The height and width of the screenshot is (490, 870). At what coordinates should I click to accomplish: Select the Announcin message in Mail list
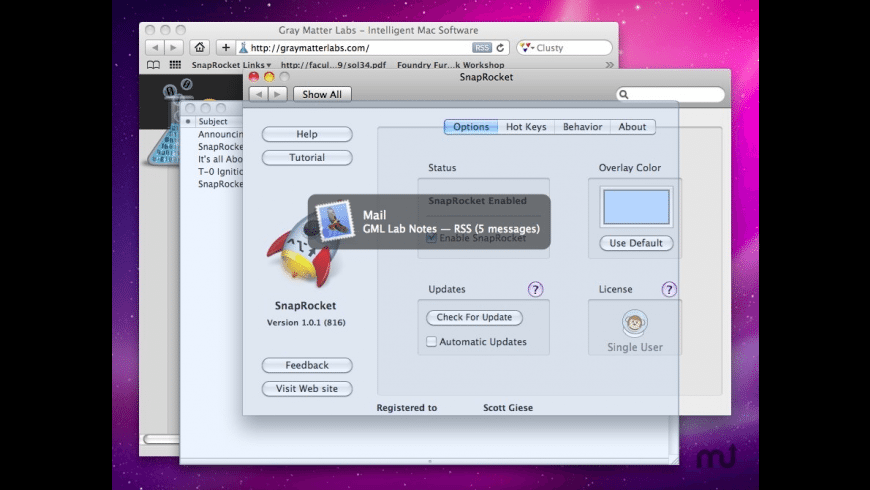coord(220,134)
